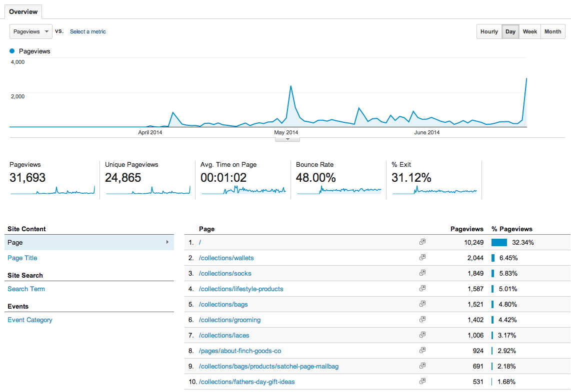
Task: Open /collections/wallets using its external link icon
Action: pyautogui.click(x=422, y=257)
